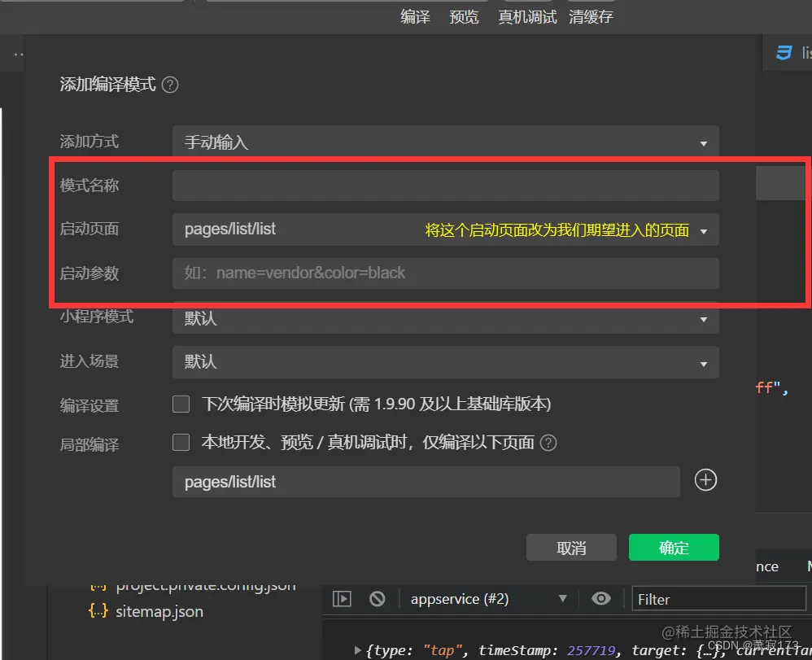The image size is (812, 660).
Task: Open help tooltip beside 添加编译模式 title
Action: click(170, 84)
